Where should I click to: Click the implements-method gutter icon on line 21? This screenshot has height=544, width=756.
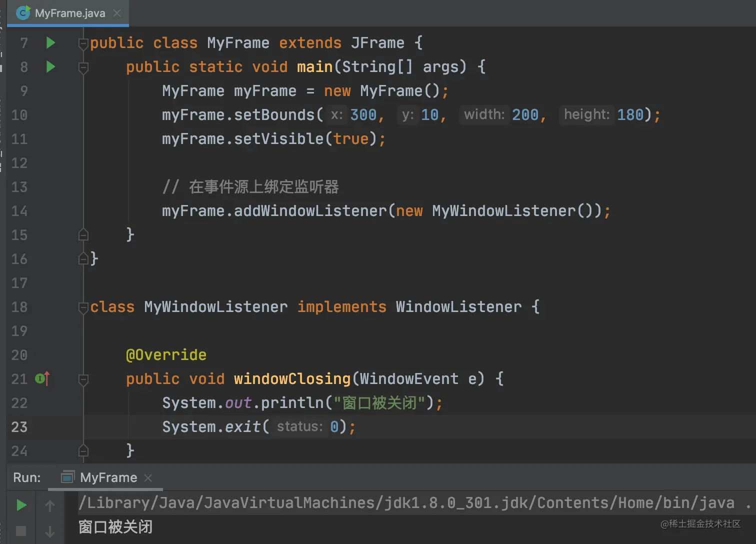(x=42, y=378)
